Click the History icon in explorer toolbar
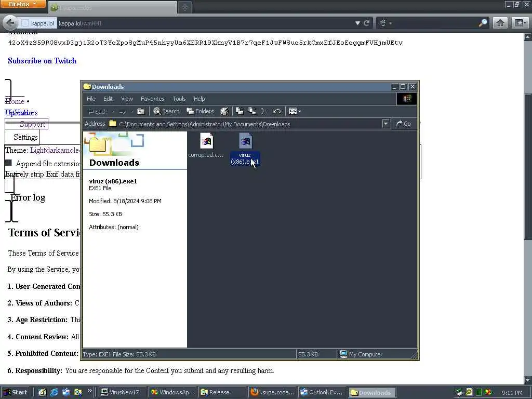The image size is (532, 399). coord(224,111)
